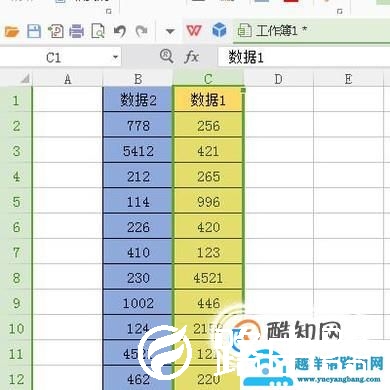This screenshot has height=390, width=390.
Task: Click the cell with value 1002
Action: 138,303
